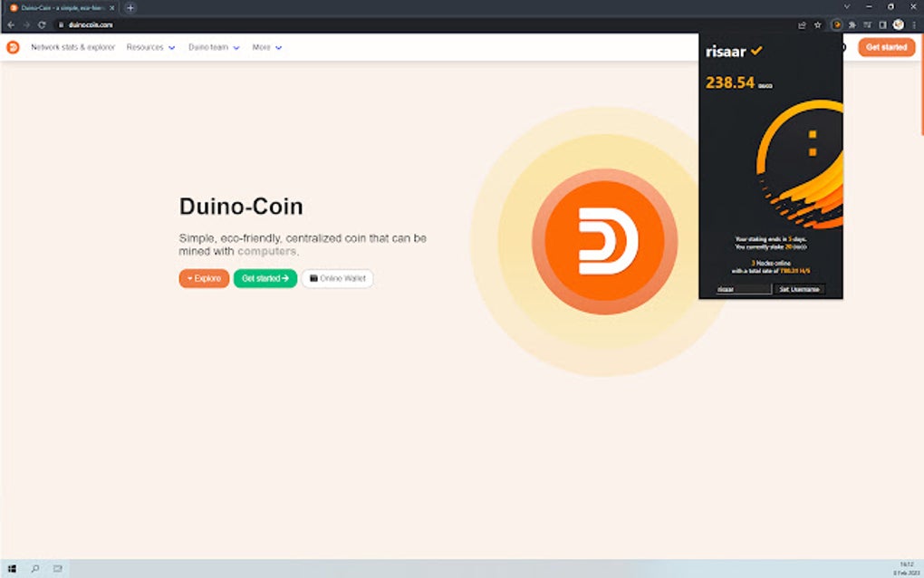Image resolution: width=924 pixels, height=578 pixels.
Task: Click the Duino-Coin page heading
Action: coord(241,207)
